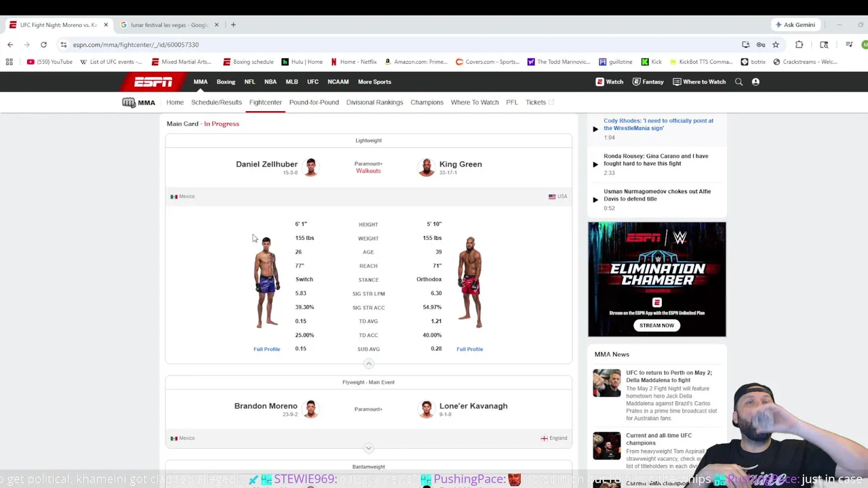Open UFC to return to Perth article
The image size is (868, 488).
tap(669, 376)
